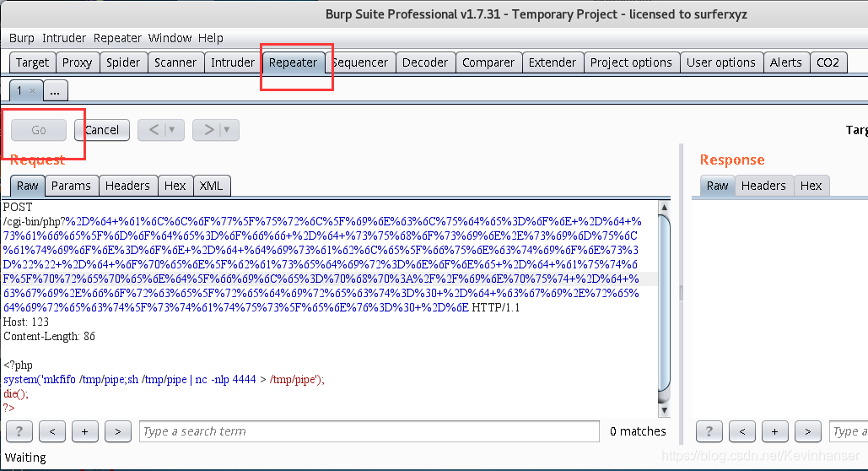Open the Help menu
The image size is (868, 471).
point(210,38)
